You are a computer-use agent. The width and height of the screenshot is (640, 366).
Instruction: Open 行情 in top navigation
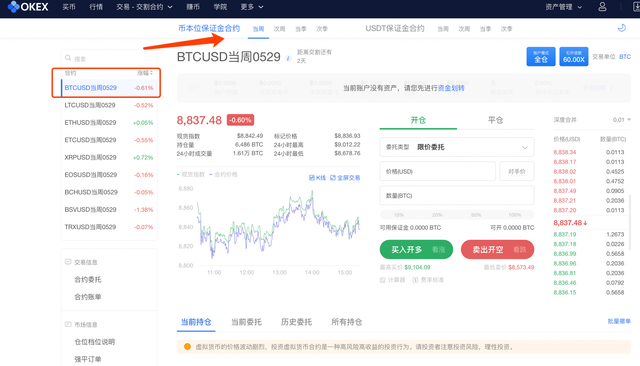[x=96, y=7]
